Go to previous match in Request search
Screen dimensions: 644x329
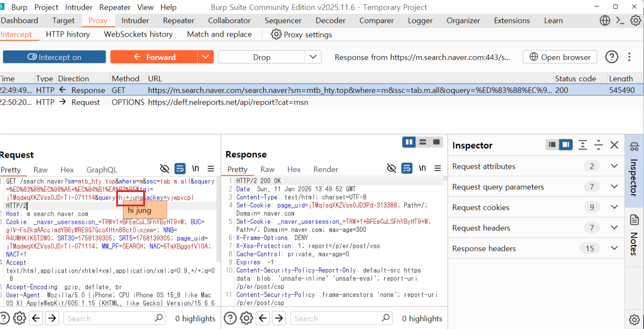(36, 318)
